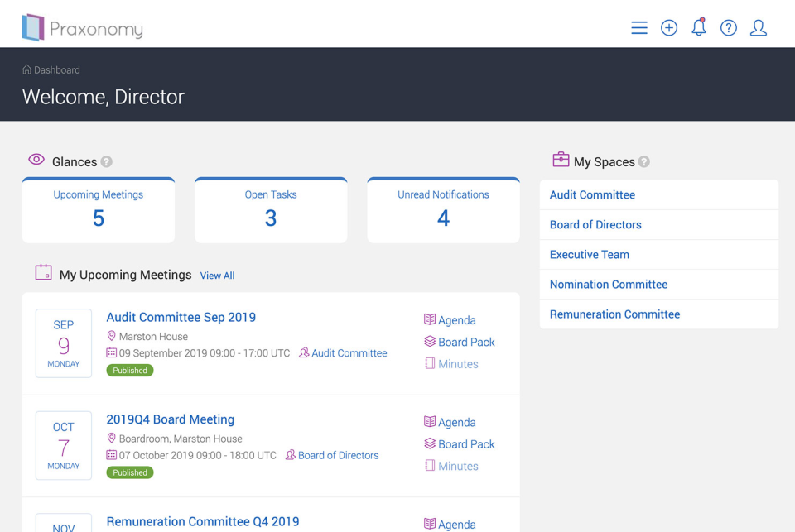
Task: Expand the My Spaces help tooltip
Action: click(x=643, y=161)
